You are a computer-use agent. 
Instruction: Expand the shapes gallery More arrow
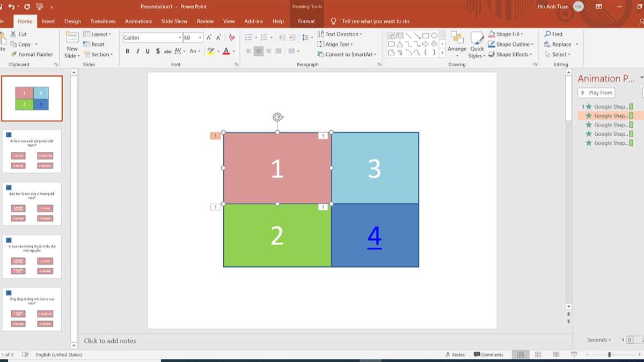[x=443, y=53]
